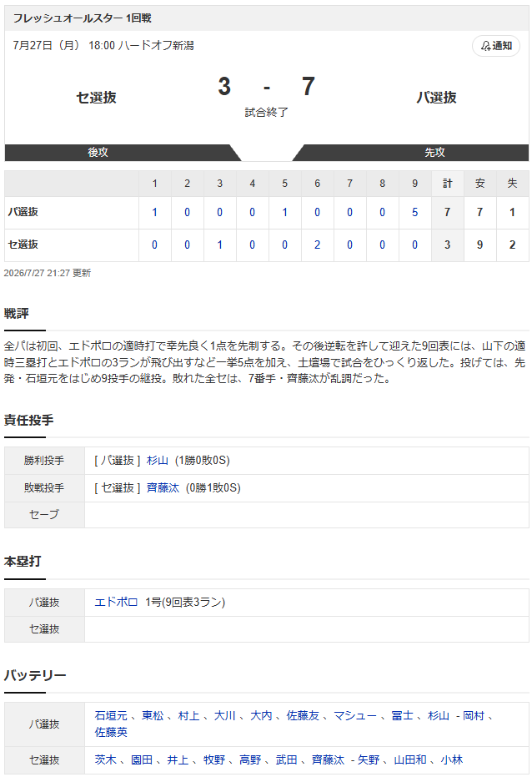Click パ選抜 2nd inning score 0
This screenshot has width=532, height=777.
(x=187, y=213)
